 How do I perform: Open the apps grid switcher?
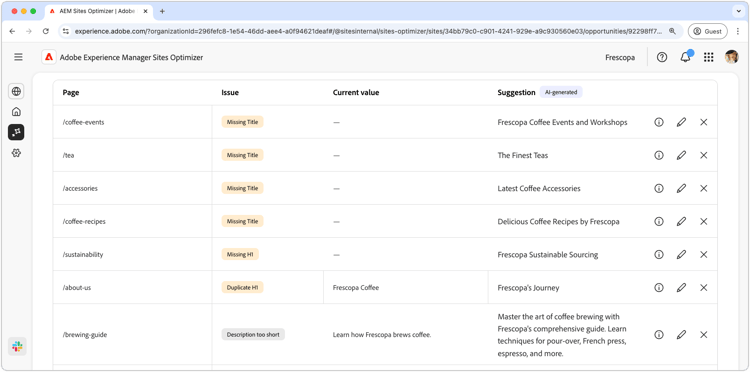(709, 57)
